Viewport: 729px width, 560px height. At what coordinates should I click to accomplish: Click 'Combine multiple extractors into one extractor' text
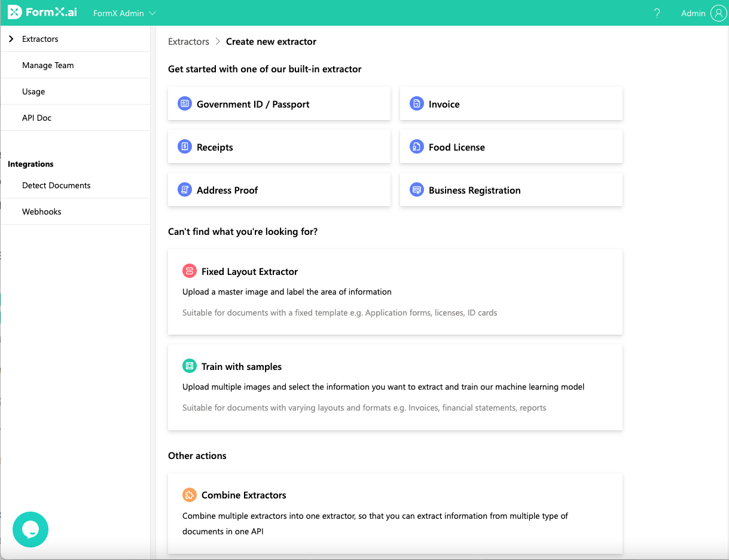click(x=375, y=523)
